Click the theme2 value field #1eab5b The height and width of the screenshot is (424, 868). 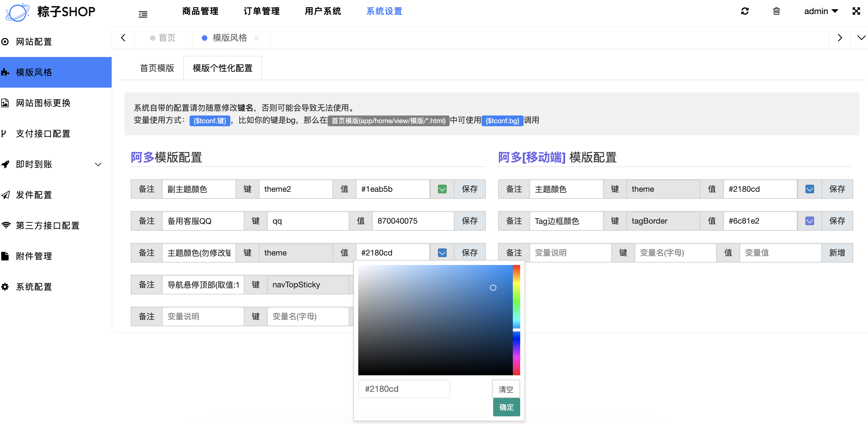(393, 189)
